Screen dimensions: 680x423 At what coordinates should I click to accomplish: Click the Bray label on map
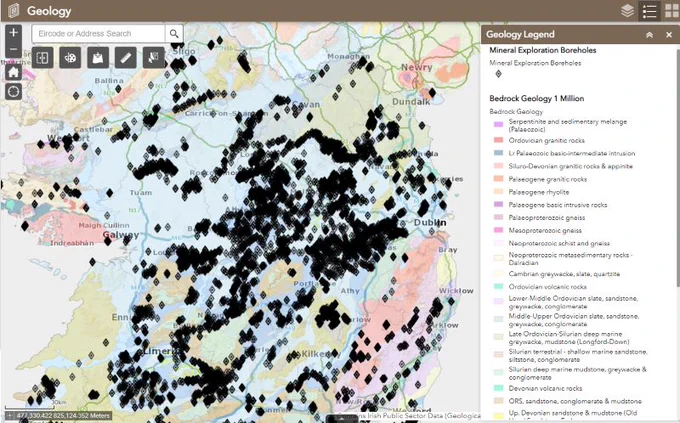[448, 250]
